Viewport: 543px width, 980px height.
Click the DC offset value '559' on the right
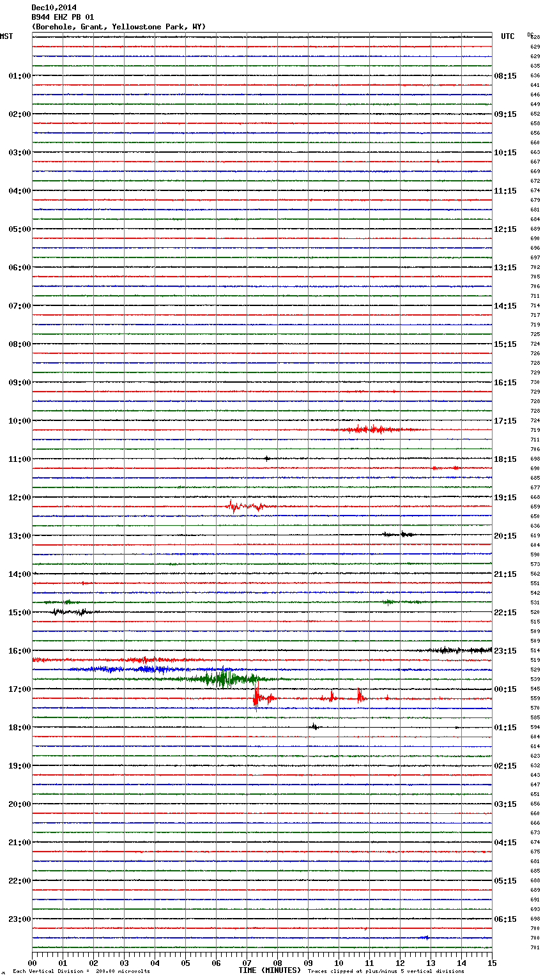point(535,698)
